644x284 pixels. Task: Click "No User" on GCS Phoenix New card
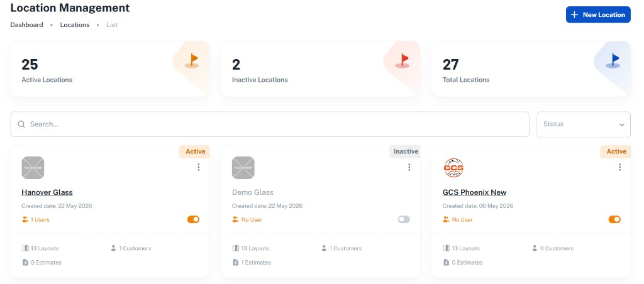click(x=462, y=219)
